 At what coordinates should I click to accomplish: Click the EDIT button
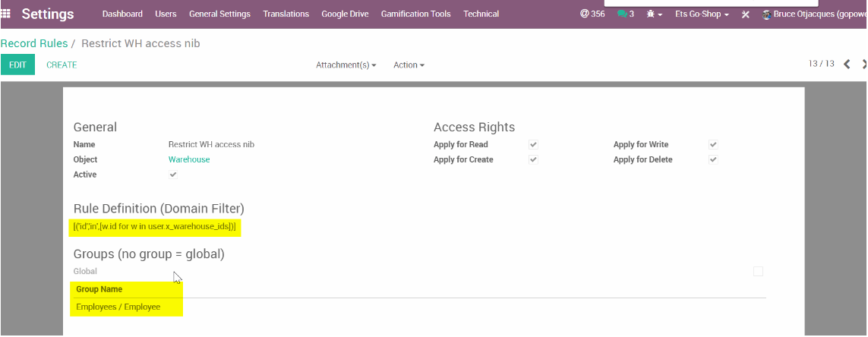(x=17, y=65)
